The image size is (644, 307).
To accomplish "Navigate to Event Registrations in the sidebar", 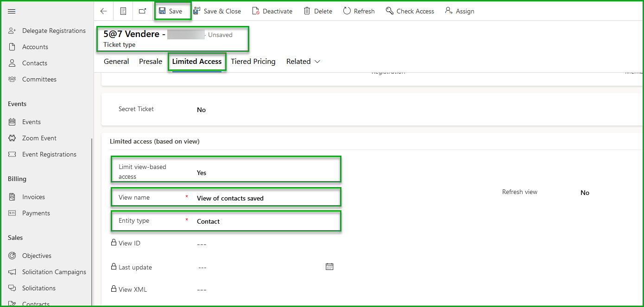I will 50,154.
